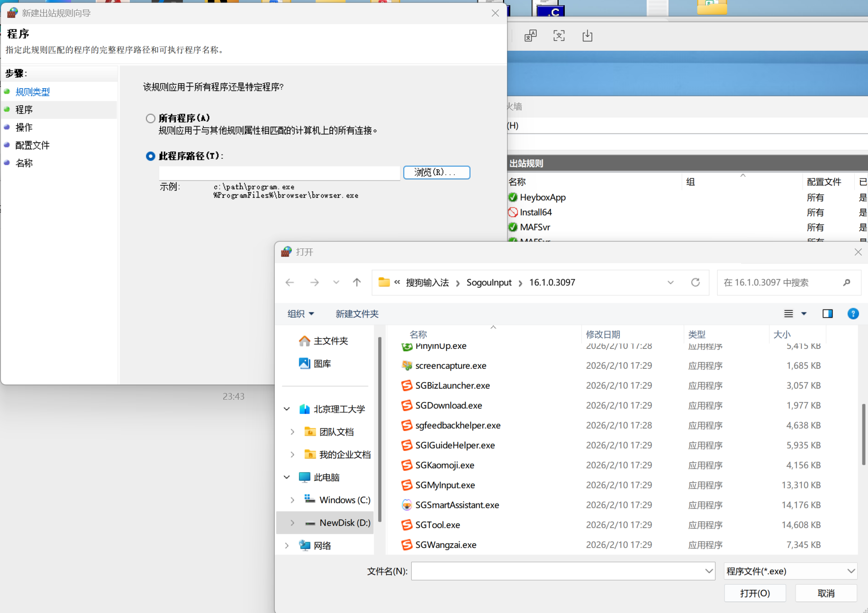Image resolution: width=868 pixels, height=613 pixels.
Task: Click the Forward arrow in Open dialog
Action: click(315, 283)
